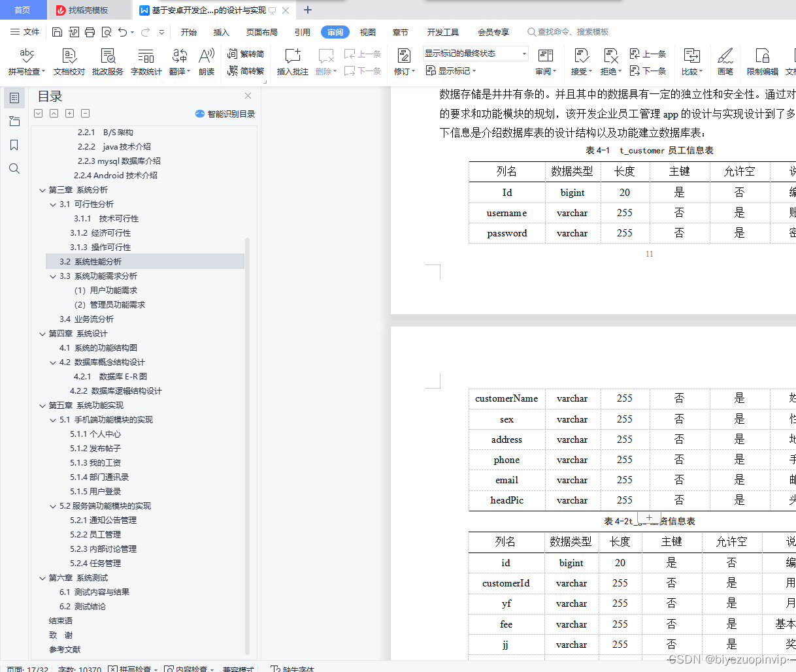Collapse 第六章 系统测试 node
796x672 pixels.
[42, 578]
